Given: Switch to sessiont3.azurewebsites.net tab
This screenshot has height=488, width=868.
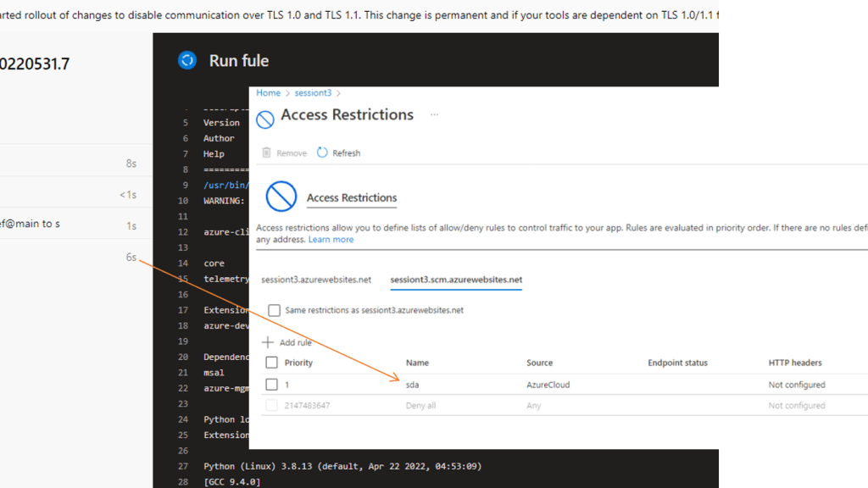Looking at the screenshot, I should pos(316,280).
